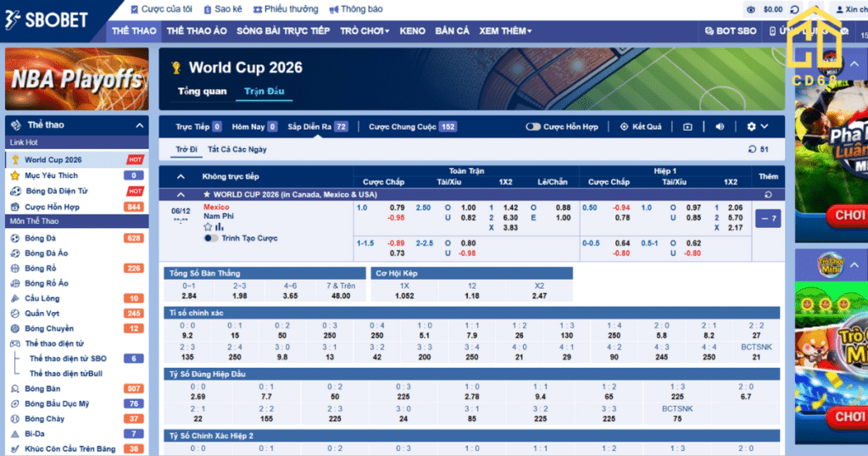Click Bi-Da billiards icon
The height and width of the screenshot is (456, 868).
[15, 434]
